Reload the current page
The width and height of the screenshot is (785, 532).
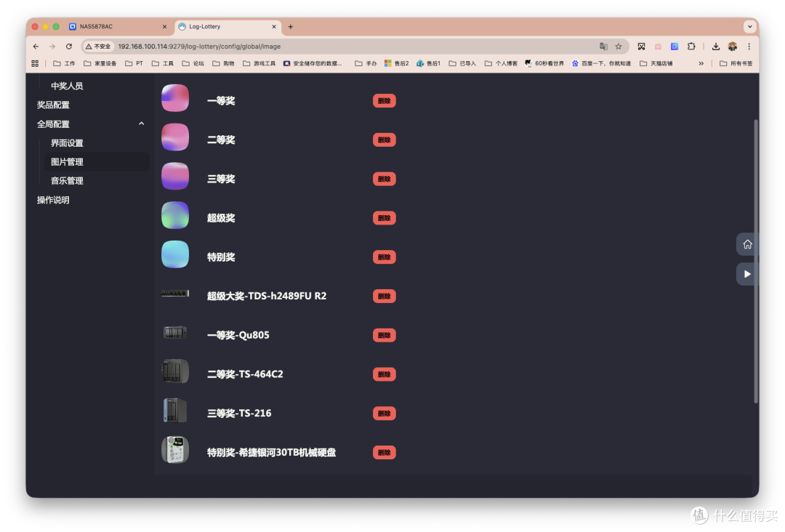(69, 47)
